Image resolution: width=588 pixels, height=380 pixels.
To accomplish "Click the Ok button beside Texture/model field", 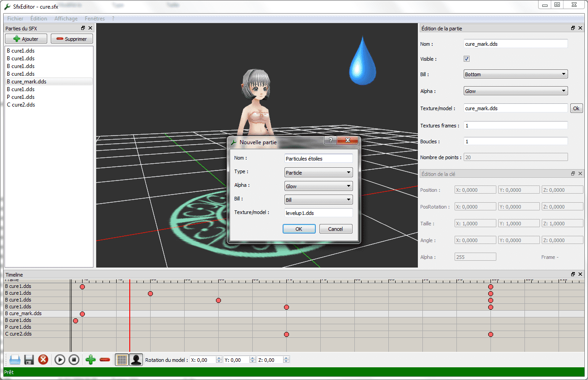I will click(576, 108).
